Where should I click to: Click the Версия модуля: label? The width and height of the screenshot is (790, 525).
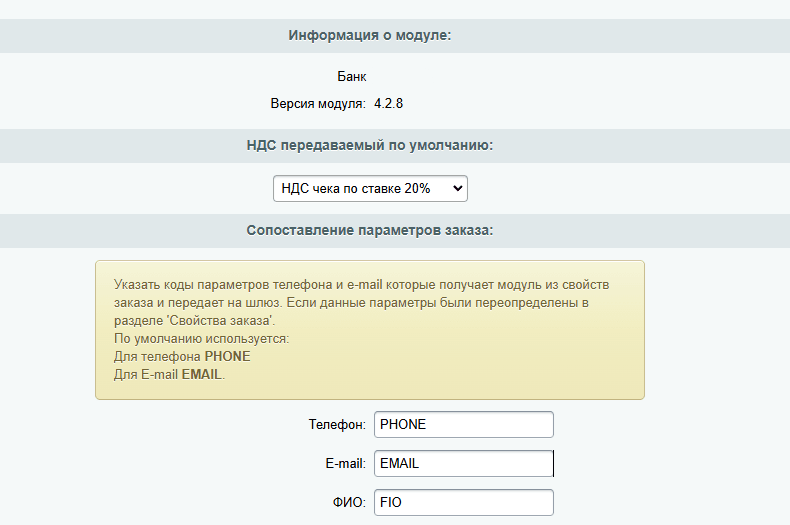318,103
